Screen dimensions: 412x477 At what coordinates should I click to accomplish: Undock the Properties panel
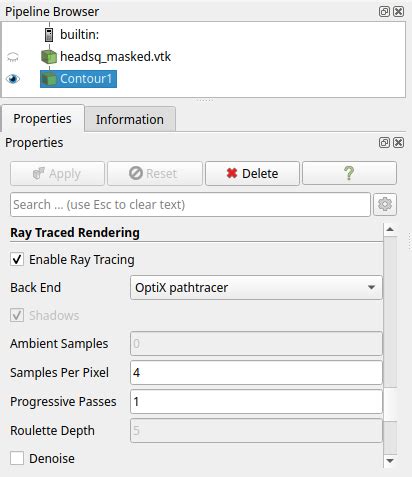coord(384,143)
